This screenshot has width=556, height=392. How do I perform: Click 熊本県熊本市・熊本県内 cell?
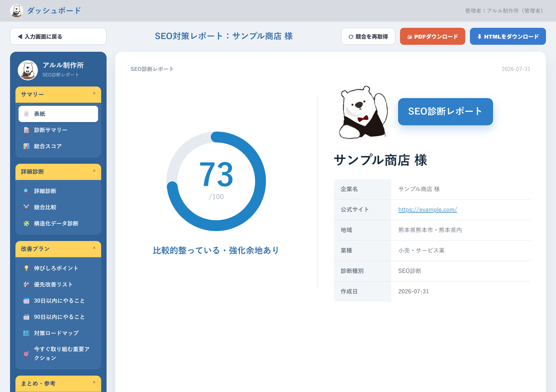point(430,230)
